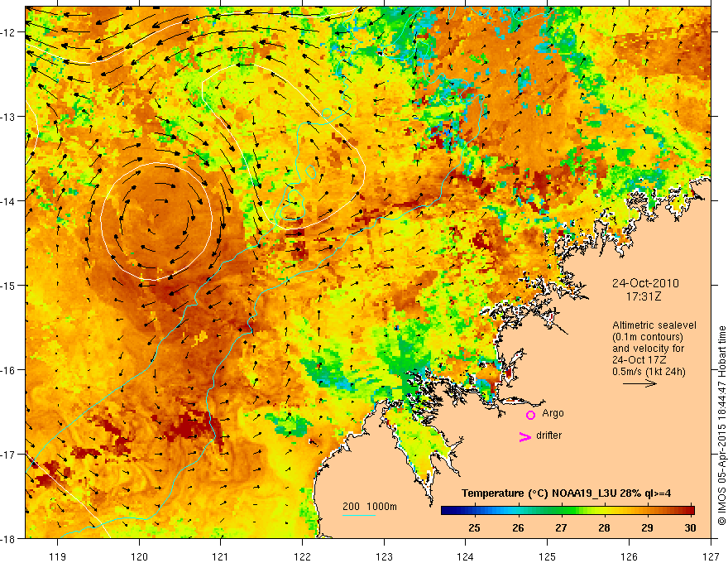Click the latitude axis label -15
This screenshot has height=563, width=728.
coord(8,285)
